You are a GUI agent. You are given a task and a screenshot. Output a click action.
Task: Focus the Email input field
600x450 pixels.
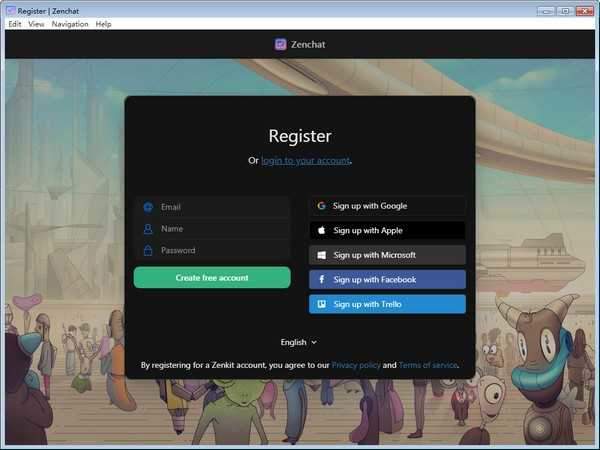(220, 207)
